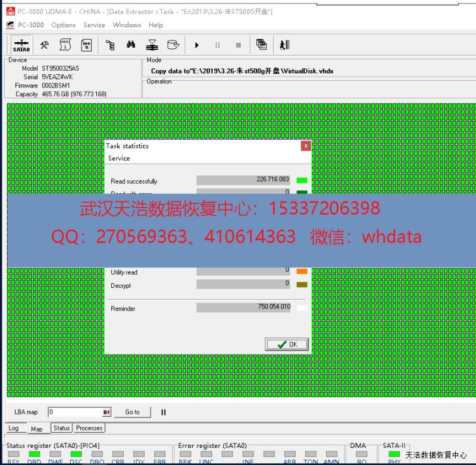
Task: Click the cascading windows toolbar icon
Action: point(261,45)
